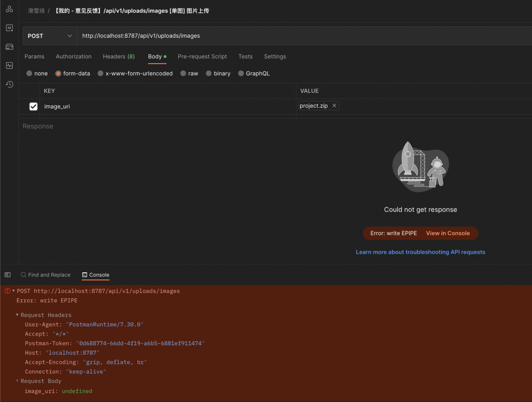Collapse the Request Body section
Viewport: 532px width, 402px height.
coord(17,381)
